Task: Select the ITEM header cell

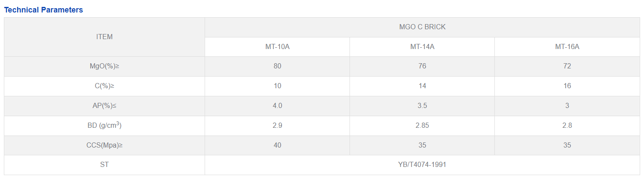Action: coord(104,37)
